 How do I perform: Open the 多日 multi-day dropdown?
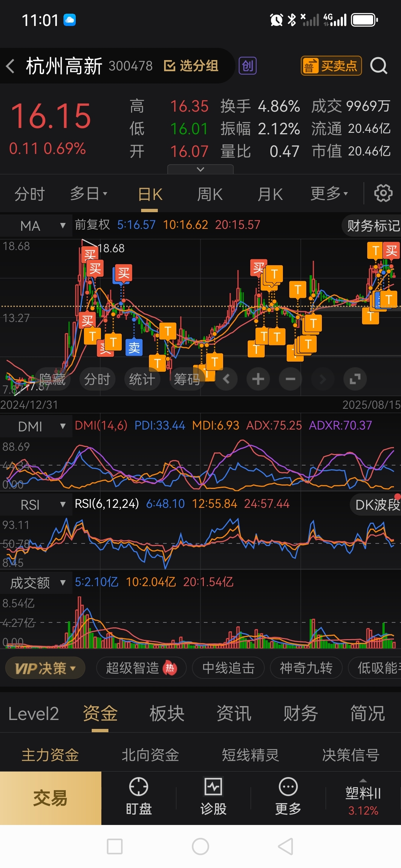[x=89, y=194]
